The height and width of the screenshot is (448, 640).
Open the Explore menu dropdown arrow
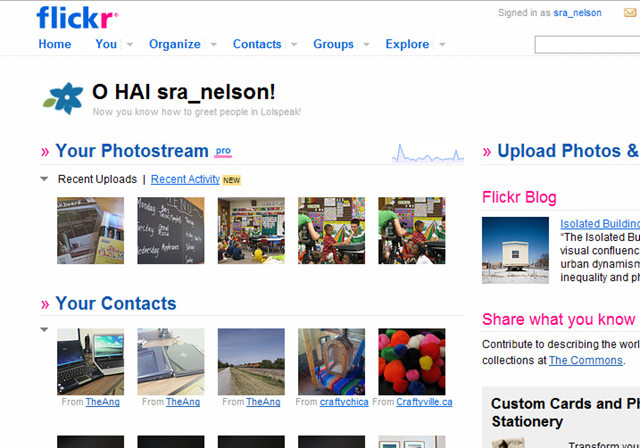tap(442, 44)
